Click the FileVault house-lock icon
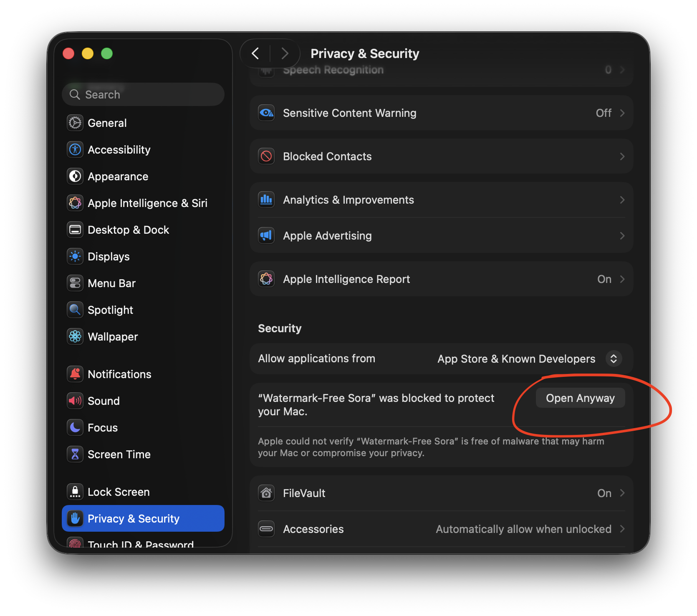697x616 pixels. (x=266, y=493)
